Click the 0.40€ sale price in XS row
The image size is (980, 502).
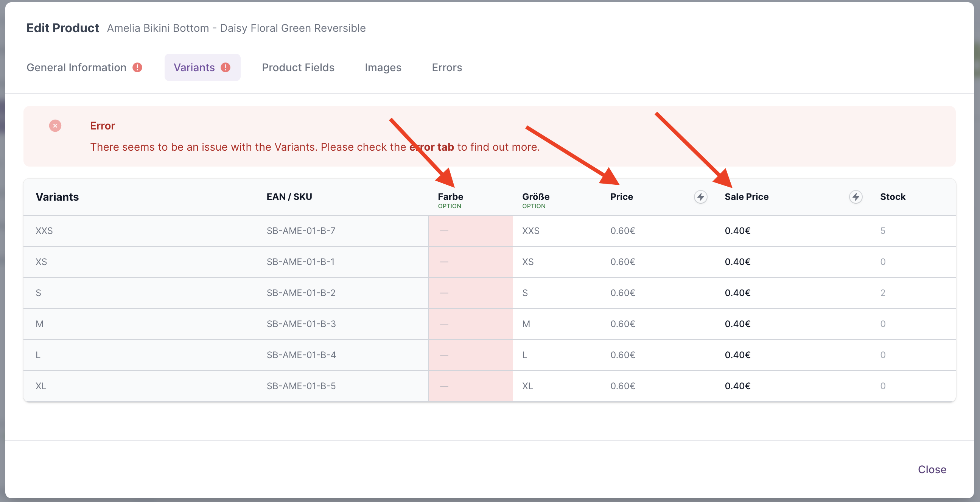(737, 262)
